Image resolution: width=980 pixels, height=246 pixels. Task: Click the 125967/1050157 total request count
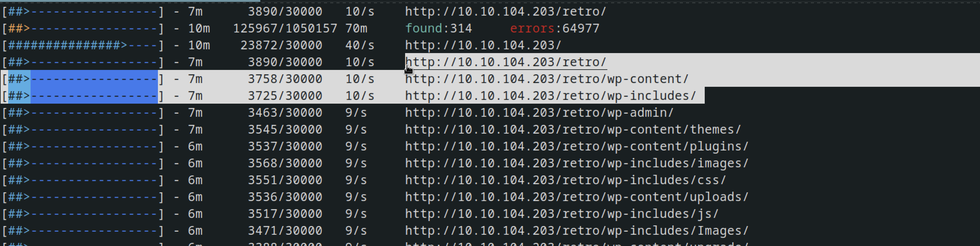(x=285, y=28)
